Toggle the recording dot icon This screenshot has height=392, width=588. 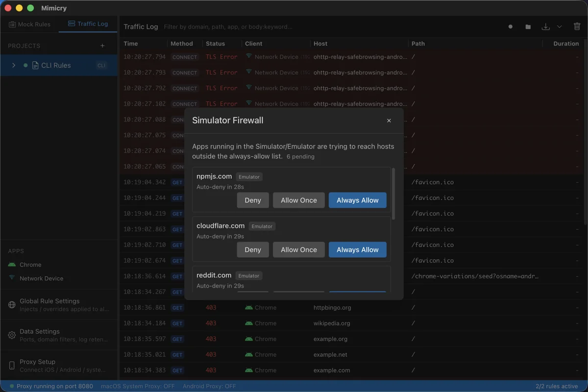[x=511, y=27]
